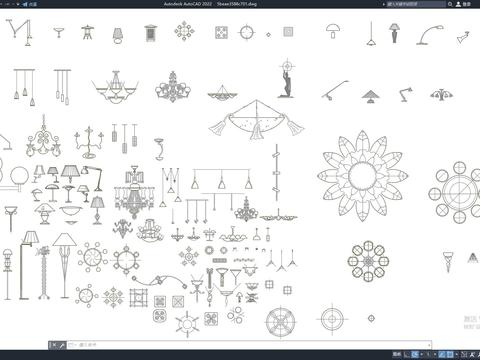This screenshot has height=360, width=480.
Task: Select the small diamond lamp symbol in top row
Action: click(268, 34)
